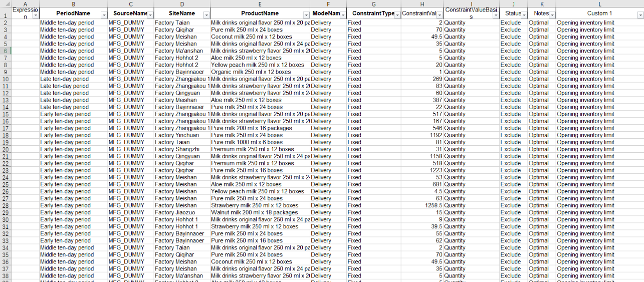Open the Notes column filter arrow
The height and width of the screenshot is (282, 644).
tap(551, 16)
